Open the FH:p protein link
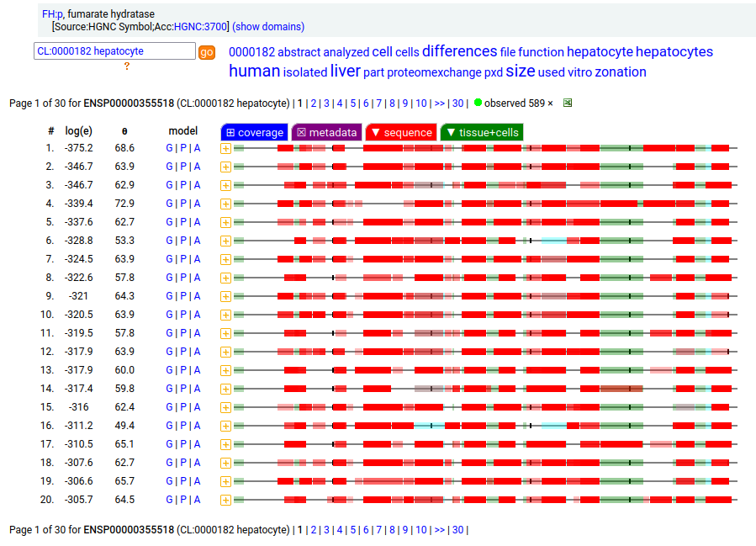This screenshot has height=546, width=756. pyautogui.click(x=52, y=14)
